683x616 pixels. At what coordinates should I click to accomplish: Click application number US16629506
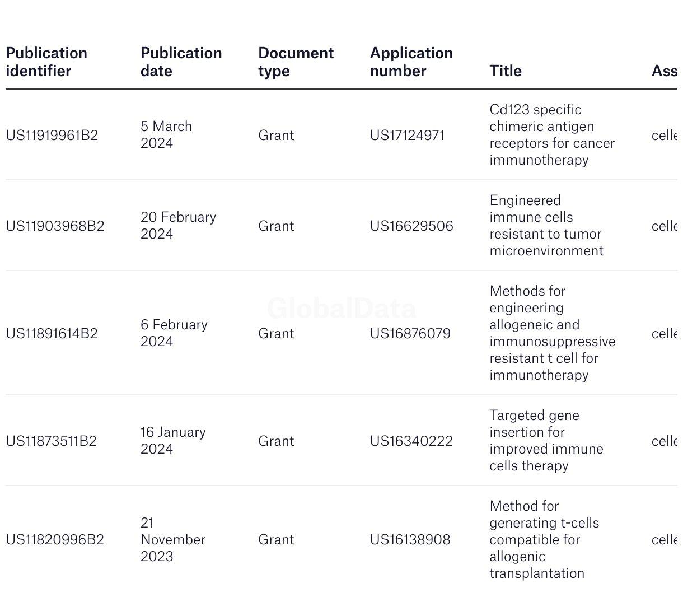tap(411, 226)
